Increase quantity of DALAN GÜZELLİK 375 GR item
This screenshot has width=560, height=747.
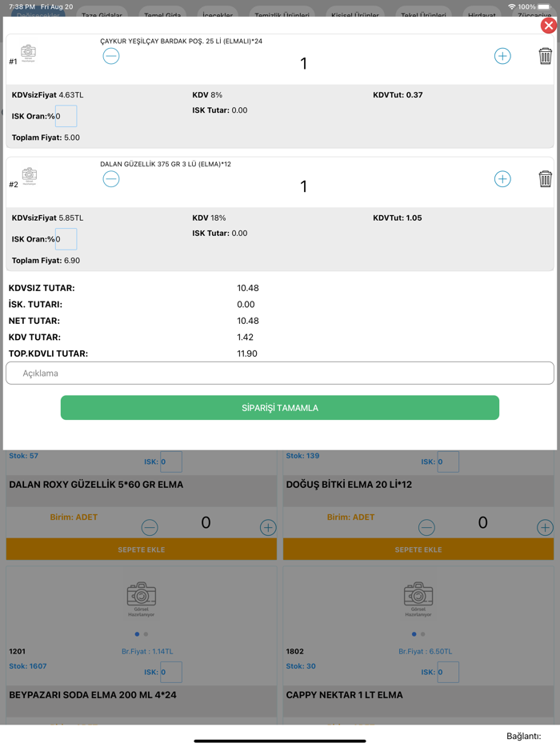(502, 179)
